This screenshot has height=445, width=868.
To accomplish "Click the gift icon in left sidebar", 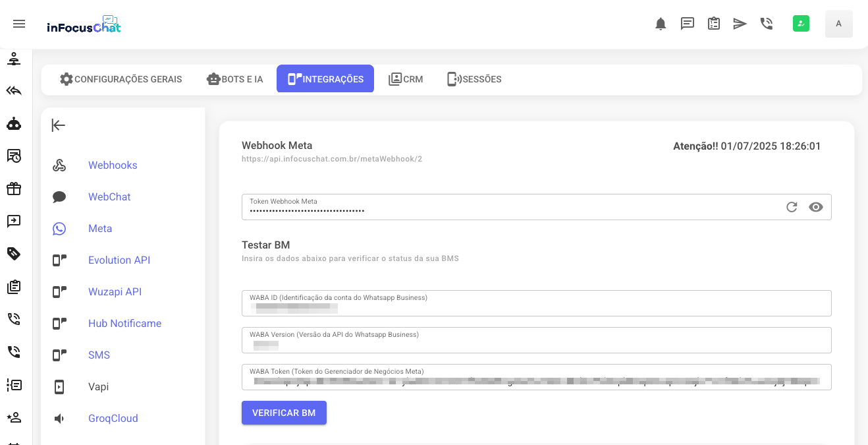I will 14,189.
